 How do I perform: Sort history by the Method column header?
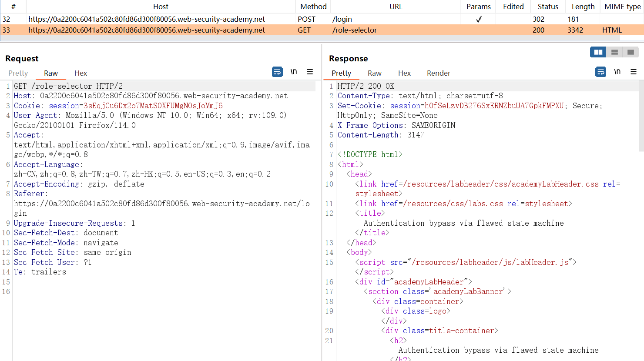[x=313, y=7]
